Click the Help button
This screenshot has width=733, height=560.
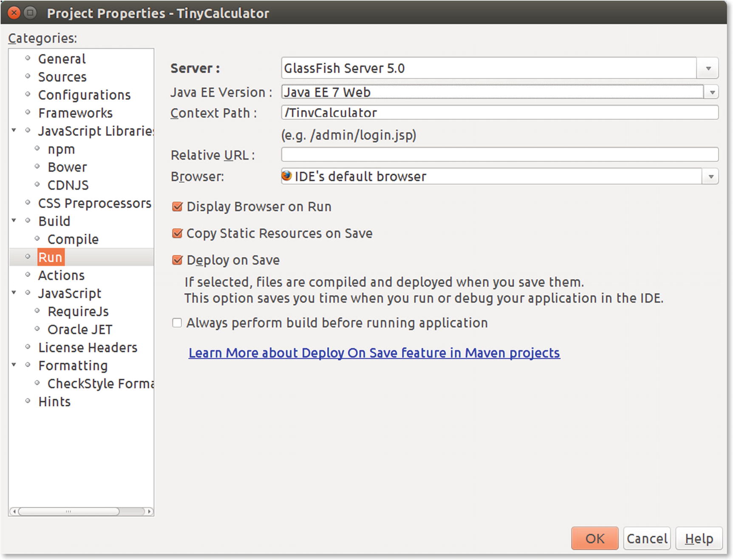[699, 538]
